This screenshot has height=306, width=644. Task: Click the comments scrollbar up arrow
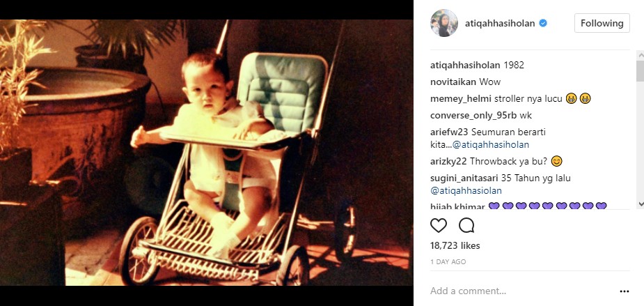pos(641,54)
